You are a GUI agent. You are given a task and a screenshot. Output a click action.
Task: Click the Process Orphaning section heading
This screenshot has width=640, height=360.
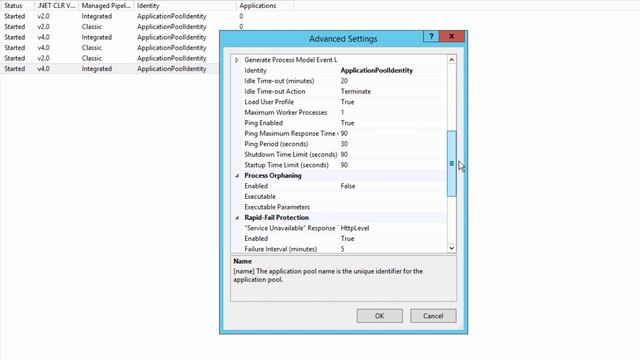point(273,176)
